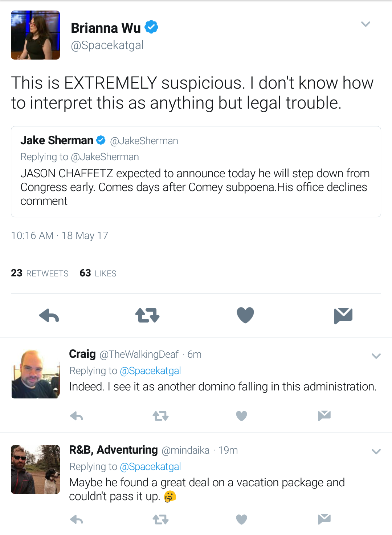Send main tweet via direct message

click(343, 315)
